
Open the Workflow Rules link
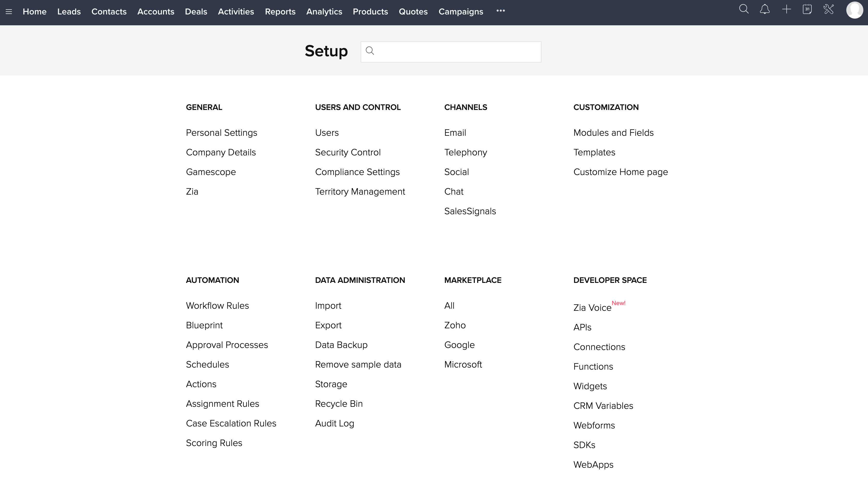[x=217, y=306]
